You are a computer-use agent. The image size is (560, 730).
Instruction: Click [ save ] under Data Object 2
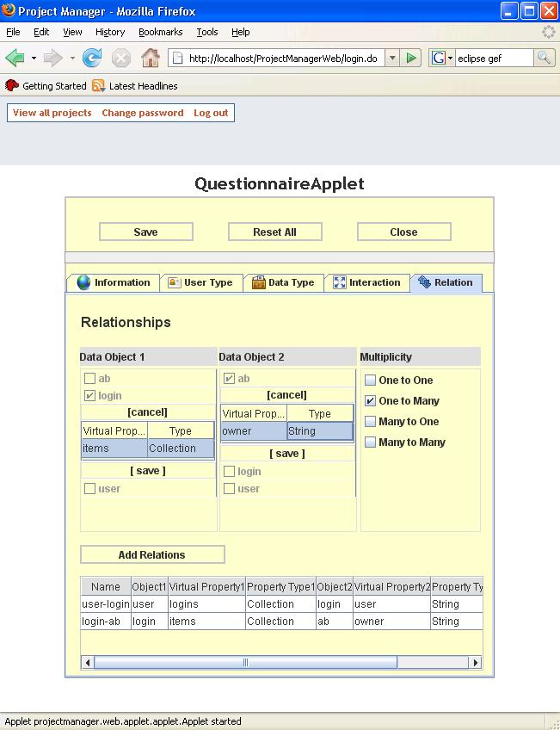(x=286, y=454)
